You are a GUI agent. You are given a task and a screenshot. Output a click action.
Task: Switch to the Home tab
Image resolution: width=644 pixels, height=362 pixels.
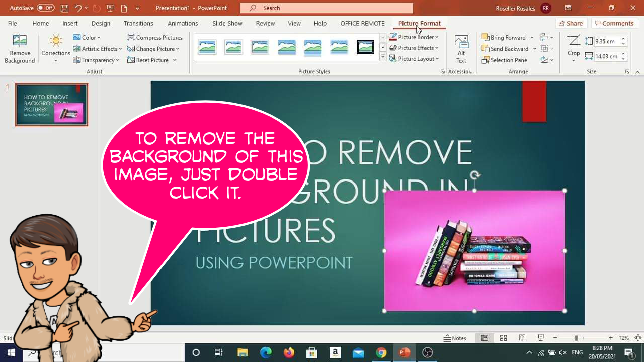point(41,23)
